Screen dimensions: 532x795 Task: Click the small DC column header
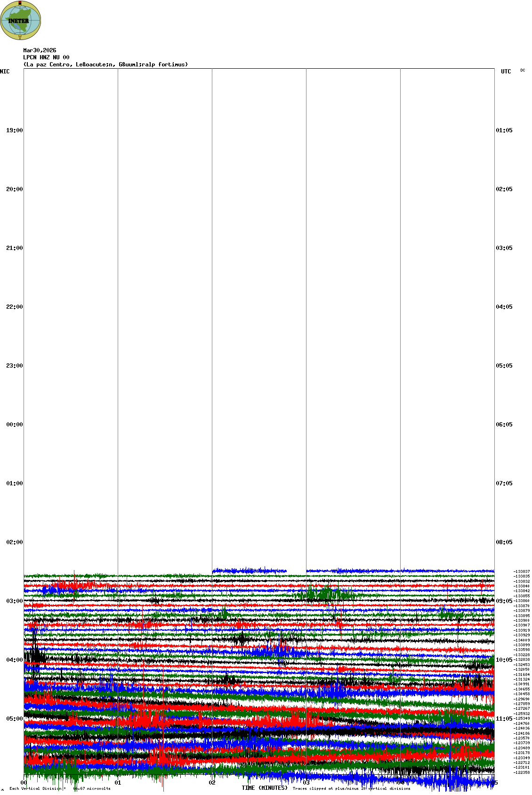click(x=523, y=71)
